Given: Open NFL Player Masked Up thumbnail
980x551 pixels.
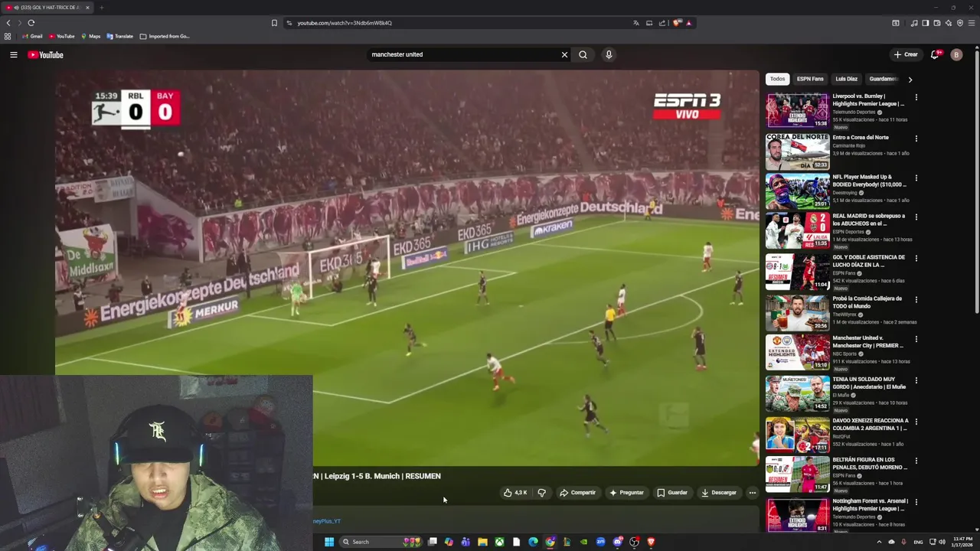Looking at the screenshot, I should pos(797,191).
